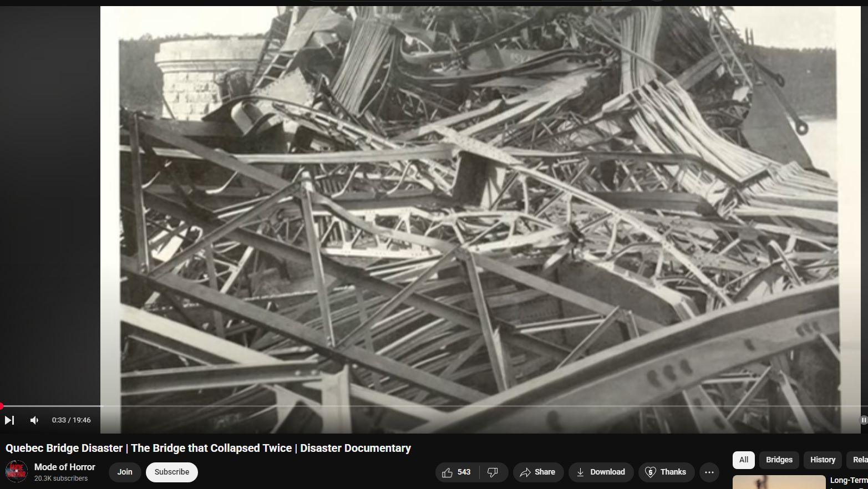Send a Thanks to the creator
This screenshot has height=489, width=868.
tap(666, 472)
